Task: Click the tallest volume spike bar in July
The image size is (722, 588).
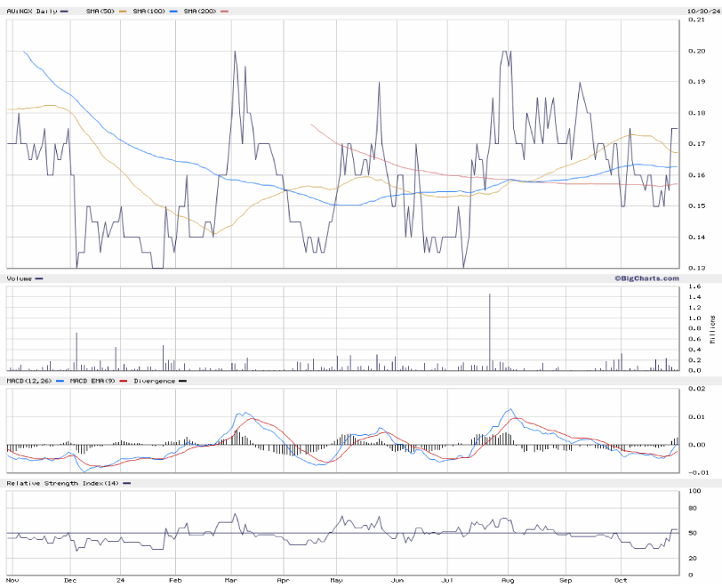Action: coord(489,331)
